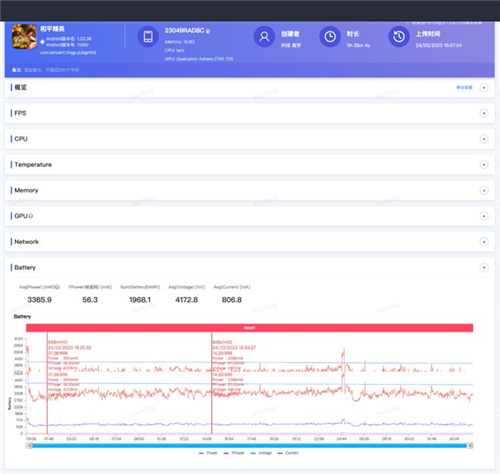This screenshot has width=500, height=474.
Task: Open the CPU section header
Action: (249, 139)
